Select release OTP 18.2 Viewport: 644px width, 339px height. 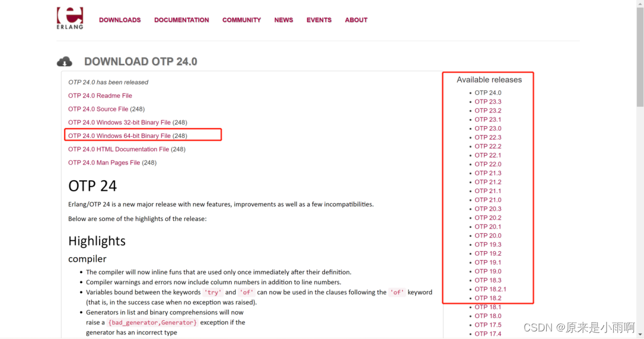(488, 298)
